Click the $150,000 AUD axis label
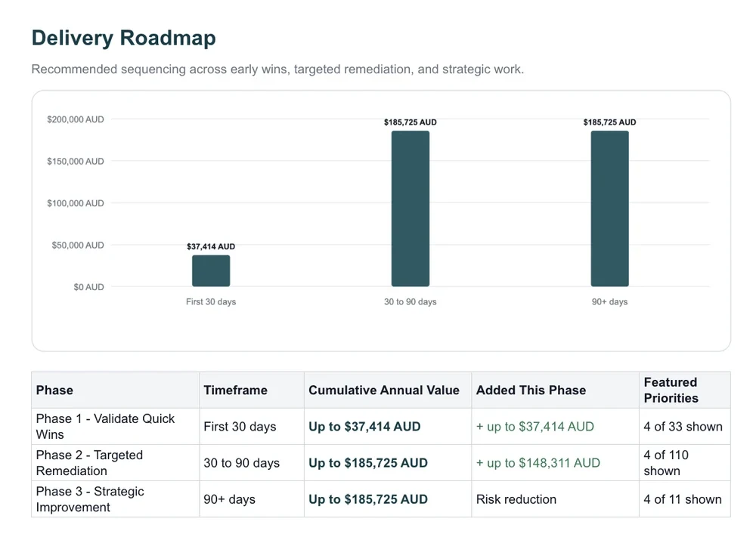This screenshot has height=534, width=756. click(75, 162)
